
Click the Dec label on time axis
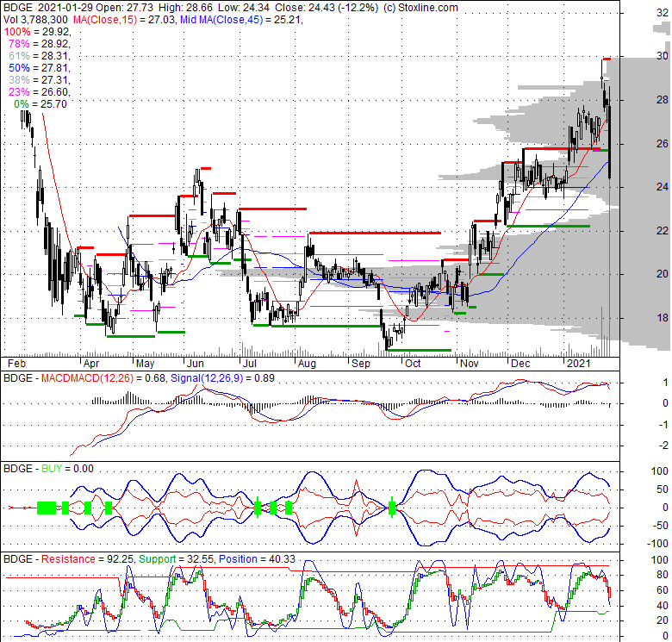coord(520,364)
